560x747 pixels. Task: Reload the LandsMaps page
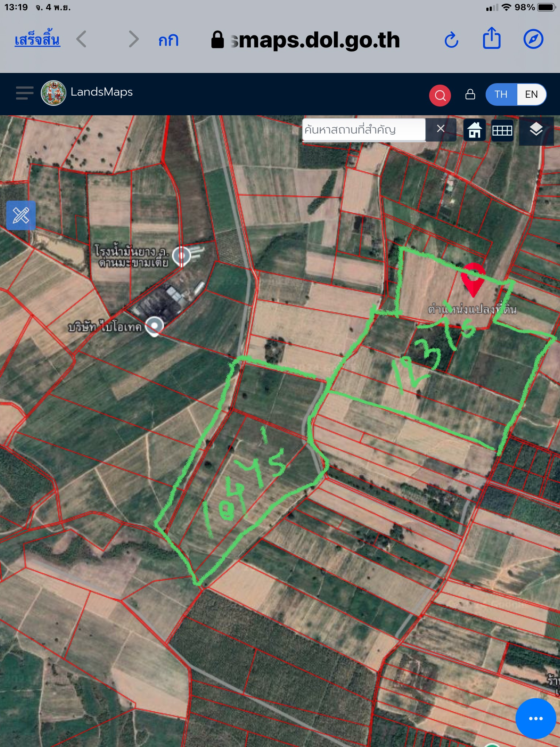click(x=451, y=40)
